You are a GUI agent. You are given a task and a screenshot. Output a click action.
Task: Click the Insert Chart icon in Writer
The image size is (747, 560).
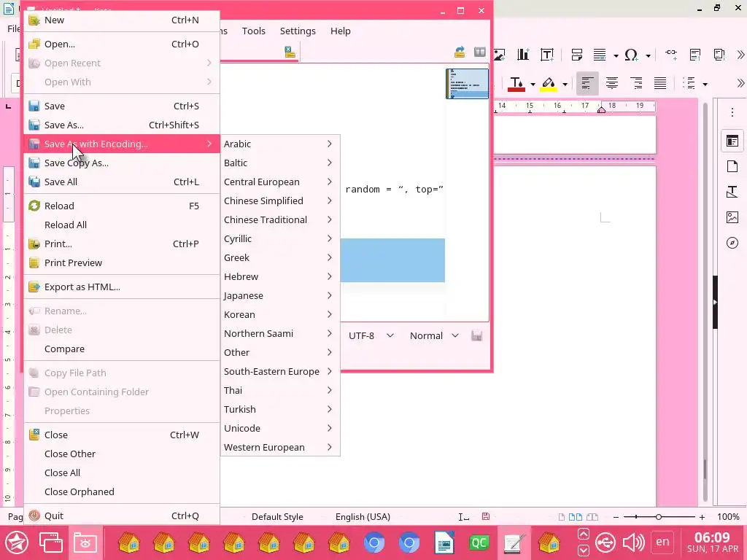pyautogui.click(x=523, y=55)
